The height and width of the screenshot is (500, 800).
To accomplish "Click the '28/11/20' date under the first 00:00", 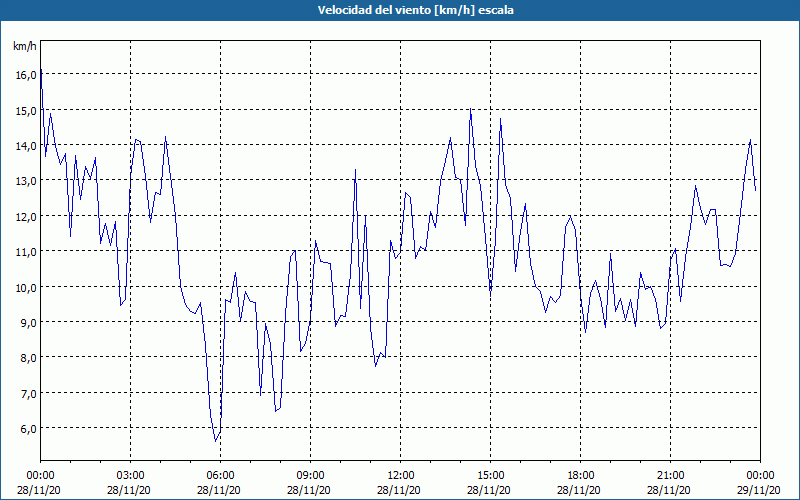I will point(39,490).
